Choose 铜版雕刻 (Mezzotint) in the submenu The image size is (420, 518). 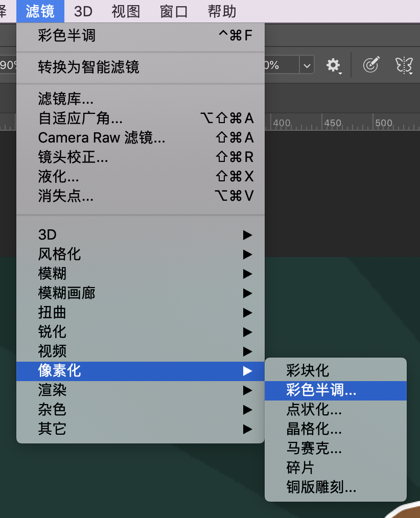coord(321,487)
